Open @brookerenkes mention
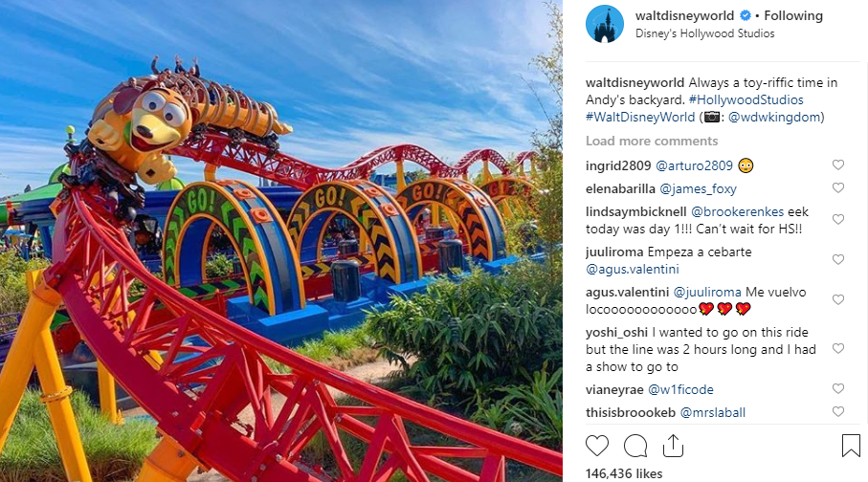 [x=737, y=212]
